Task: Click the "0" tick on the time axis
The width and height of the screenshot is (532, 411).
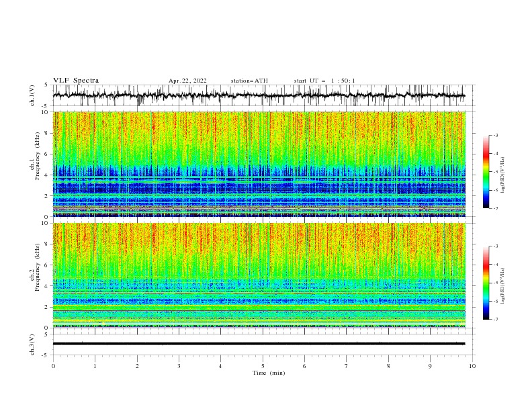Action: coord(53,366)
